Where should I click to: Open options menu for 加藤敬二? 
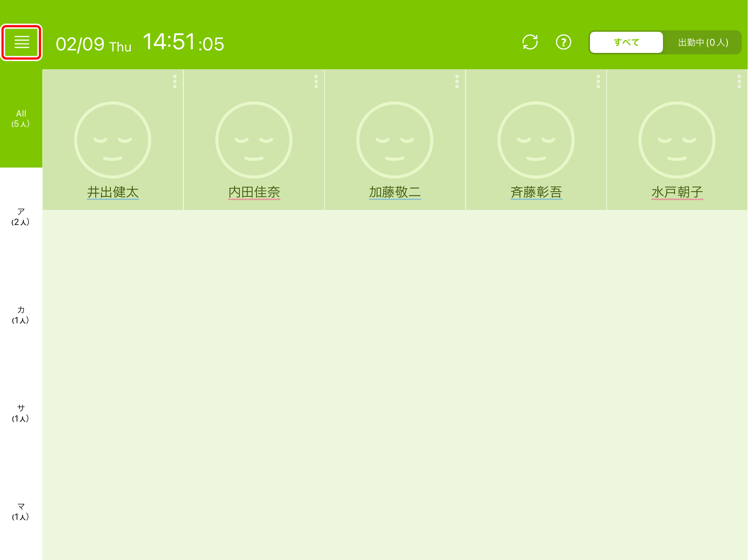[x=457, y=81]
